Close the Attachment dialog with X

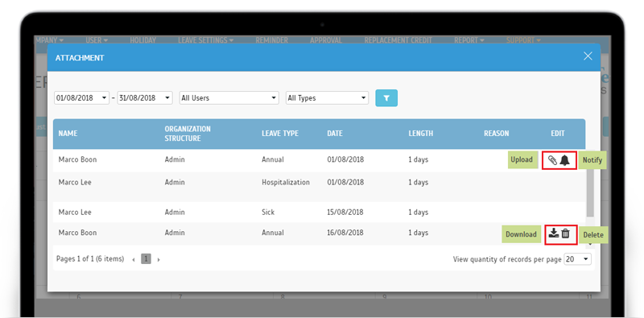pyautogui.click(x=588, y=56)
